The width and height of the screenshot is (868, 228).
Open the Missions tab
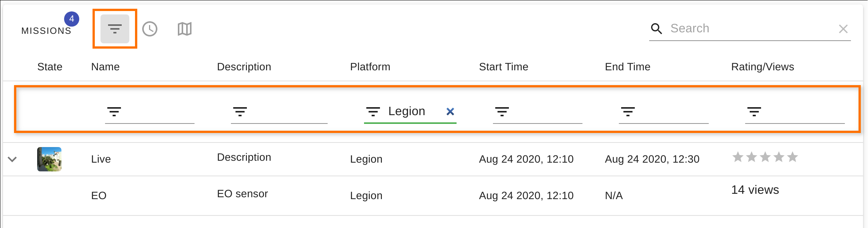tap(46, 31)
